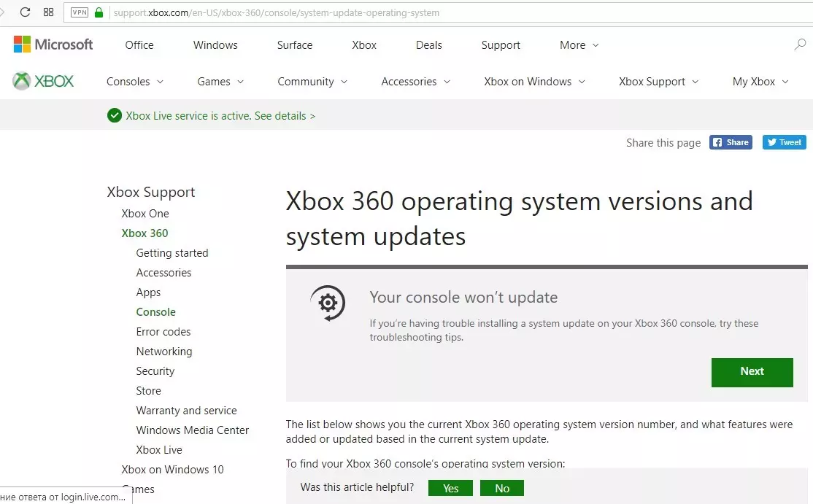Click the Xbox logo

pos(44,81)
